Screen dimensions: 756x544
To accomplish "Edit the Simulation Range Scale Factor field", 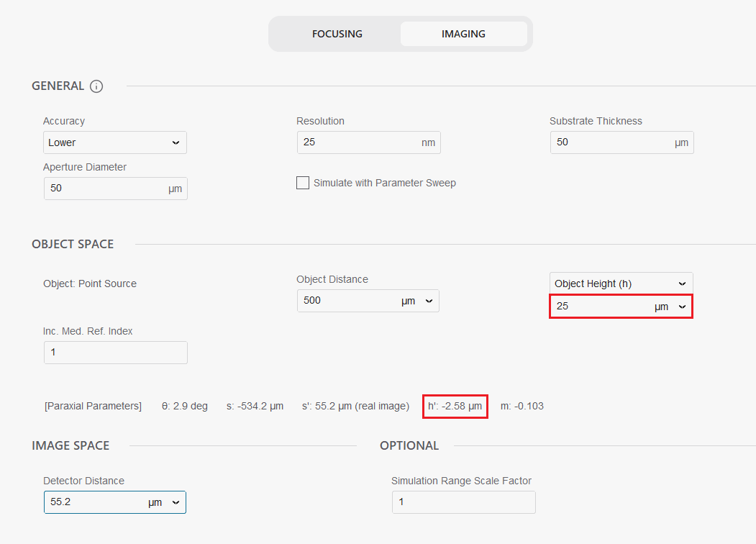I will pos(463,502).
